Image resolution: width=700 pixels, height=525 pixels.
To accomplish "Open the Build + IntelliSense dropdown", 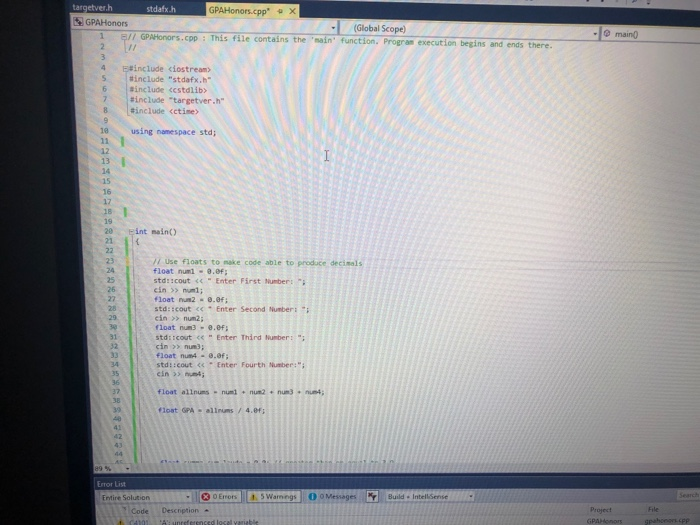I will point(429,496).
